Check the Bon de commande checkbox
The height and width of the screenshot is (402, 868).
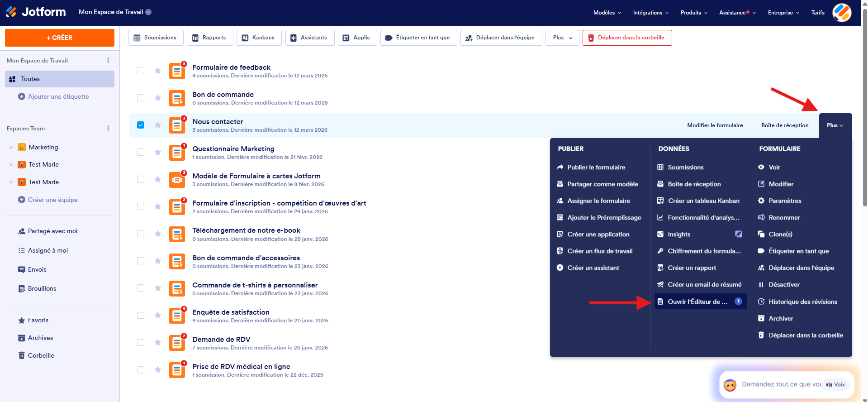141,98
